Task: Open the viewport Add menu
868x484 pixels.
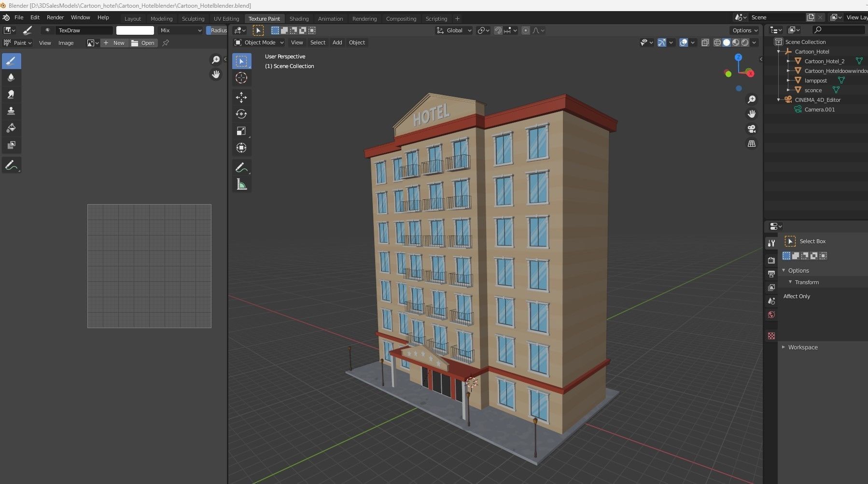Action: coord(337,42)
